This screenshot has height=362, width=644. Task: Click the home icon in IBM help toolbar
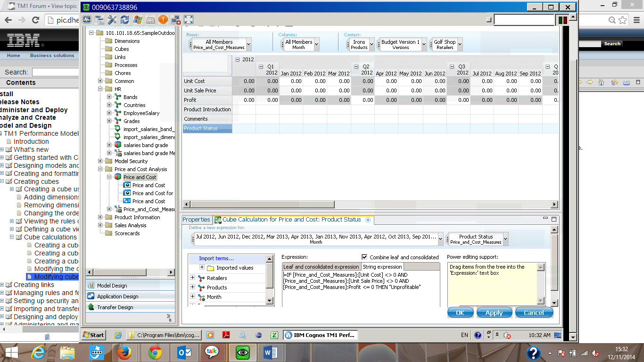pyautogui.click(x=601, y=82)
